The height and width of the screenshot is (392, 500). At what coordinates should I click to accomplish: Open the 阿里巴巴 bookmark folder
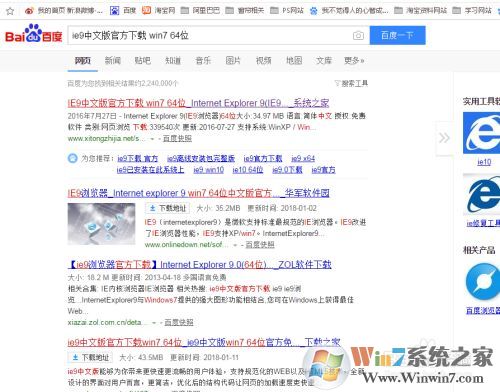200,11
